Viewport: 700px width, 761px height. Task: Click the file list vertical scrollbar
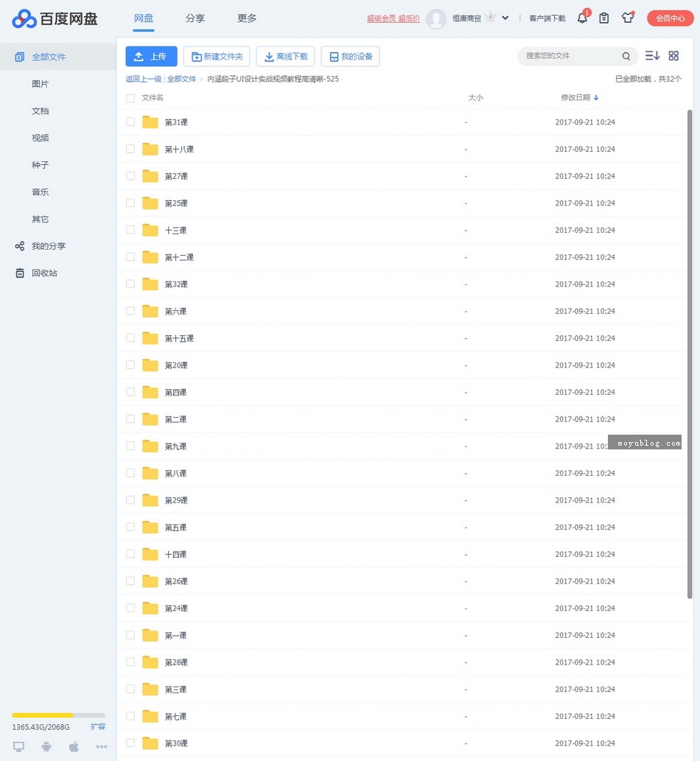690,354
